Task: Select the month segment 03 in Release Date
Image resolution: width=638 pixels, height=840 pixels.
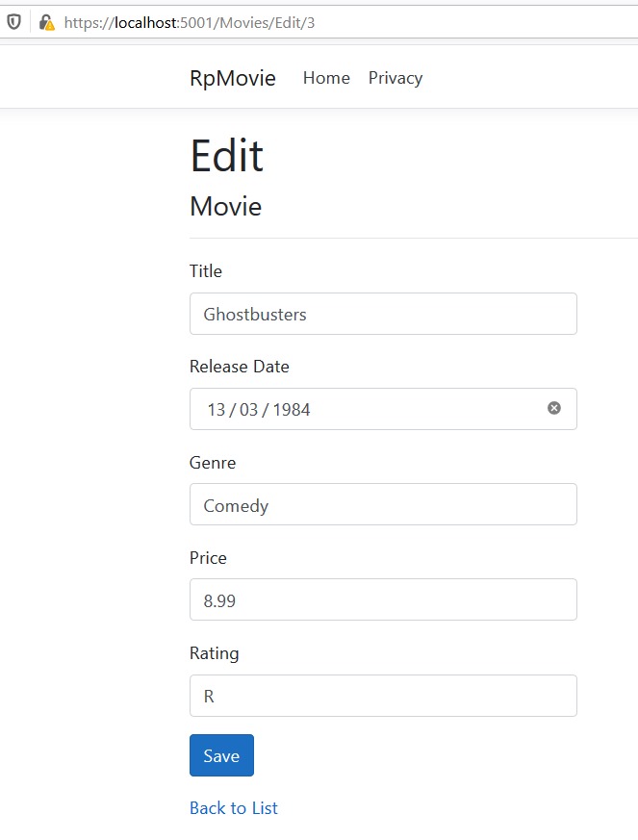Action: 249,409
